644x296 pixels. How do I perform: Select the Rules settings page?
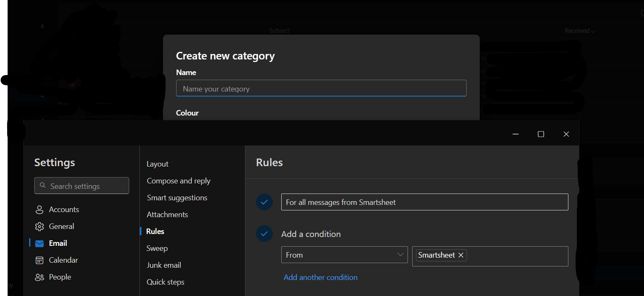(x=155, y=231)
